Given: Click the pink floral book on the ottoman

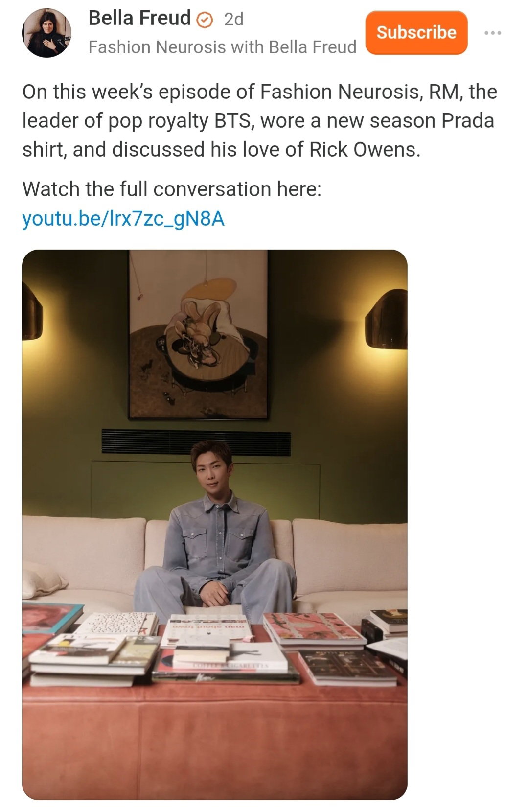Looking at the screenshot, I should (313, 629).
